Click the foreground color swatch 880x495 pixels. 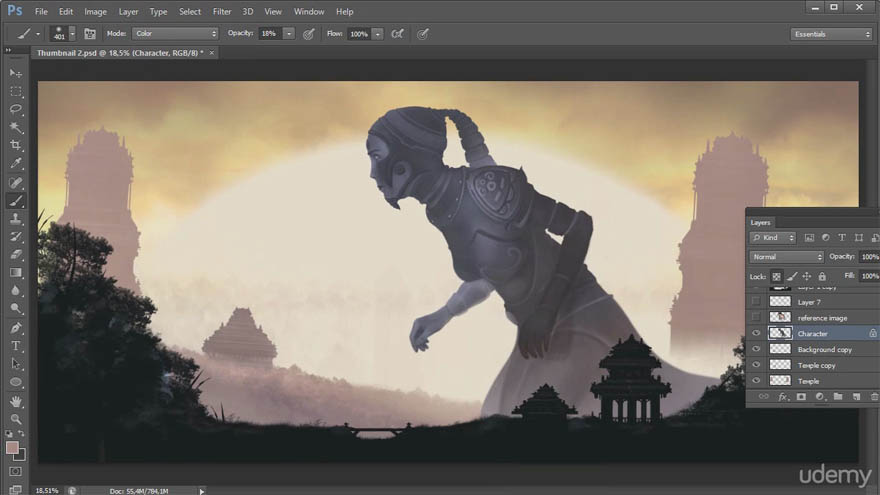click(x=12, y=448)
